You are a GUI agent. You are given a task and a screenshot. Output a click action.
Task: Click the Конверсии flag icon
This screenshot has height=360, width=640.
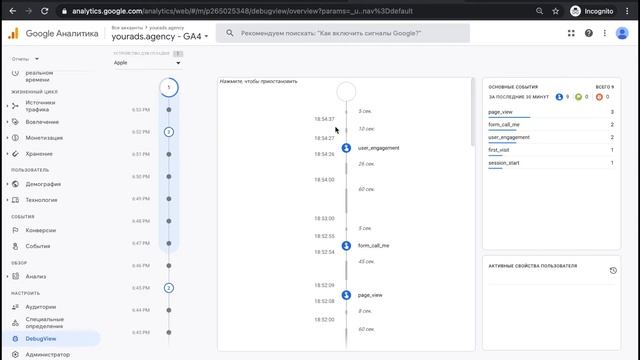pyautogui.click(x=15, y=230)
